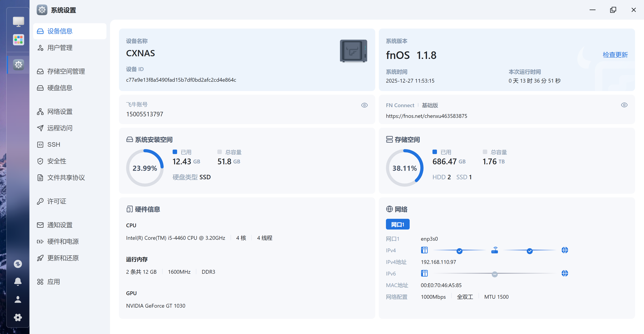
Task: Click the transfer activity icon in the dock
Action: coord(18,264)
